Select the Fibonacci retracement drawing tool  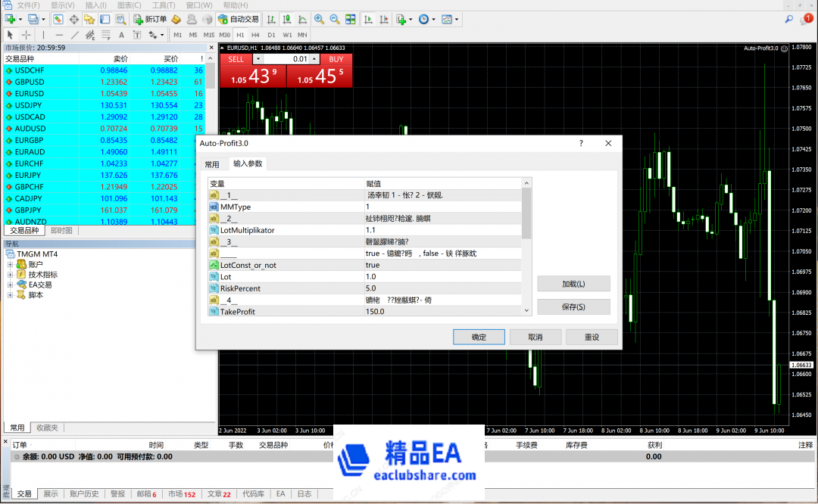[105, 34]
